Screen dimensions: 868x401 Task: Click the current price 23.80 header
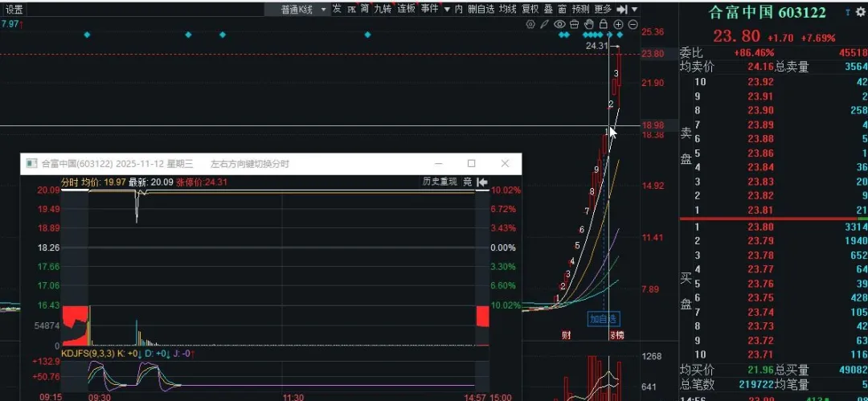point(737,36)
